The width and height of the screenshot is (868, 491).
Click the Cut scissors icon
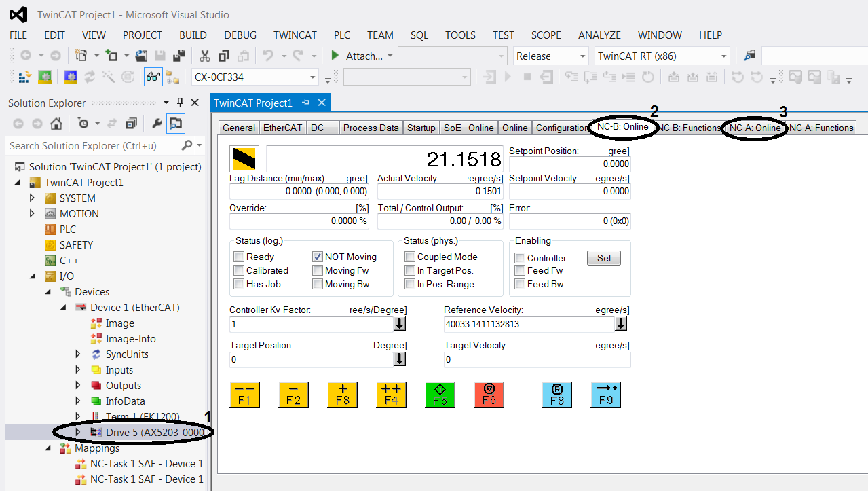click(204, 56)
